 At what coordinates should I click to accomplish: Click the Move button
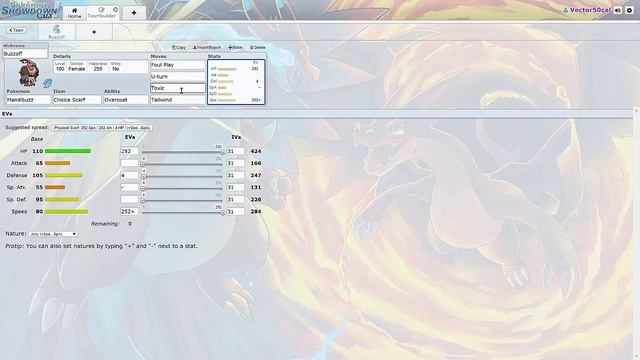point(235,48)
